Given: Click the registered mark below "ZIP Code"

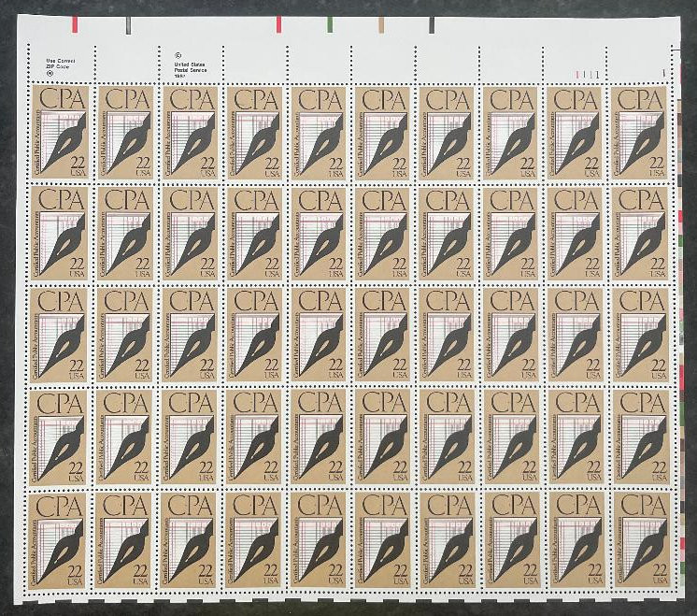Looking at the screenshot, I should coord(50,74).
